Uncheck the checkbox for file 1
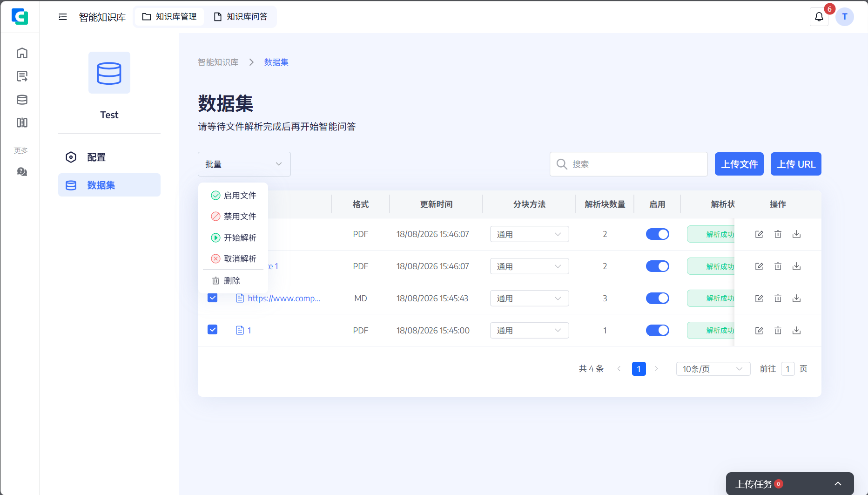This screenshot has height=495, width=868. (x=212, y=330)
